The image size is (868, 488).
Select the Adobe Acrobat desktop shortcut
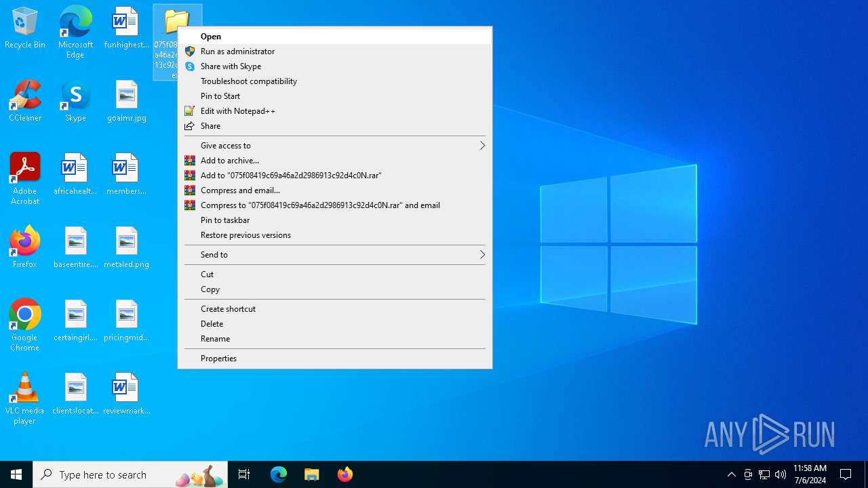(x=25, y=179)
